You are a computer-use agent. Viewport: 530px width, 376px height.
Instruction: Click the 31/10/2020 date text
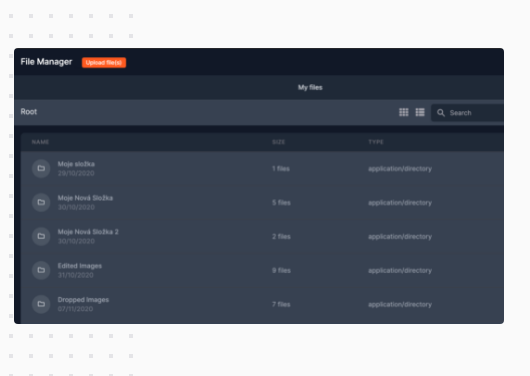click(75, 275)
